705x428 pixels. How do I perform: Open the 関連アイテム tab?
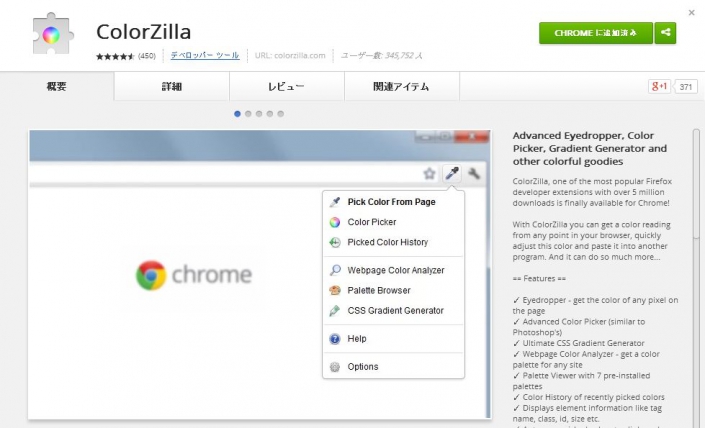402,86
